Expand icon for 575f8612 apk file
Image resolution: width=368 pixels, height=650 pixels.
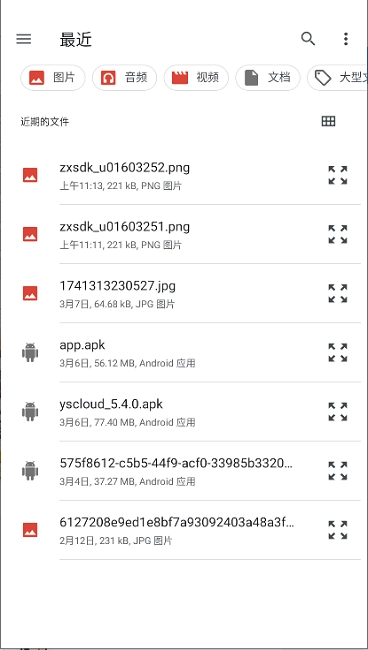[338, 471]
